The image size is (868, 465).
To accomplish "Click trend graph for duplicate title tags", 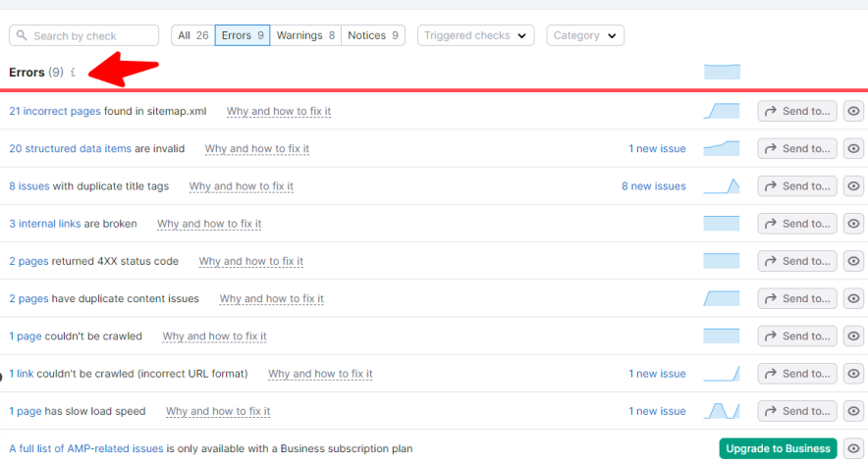I will pyautogui.click(x=722, y=186).
